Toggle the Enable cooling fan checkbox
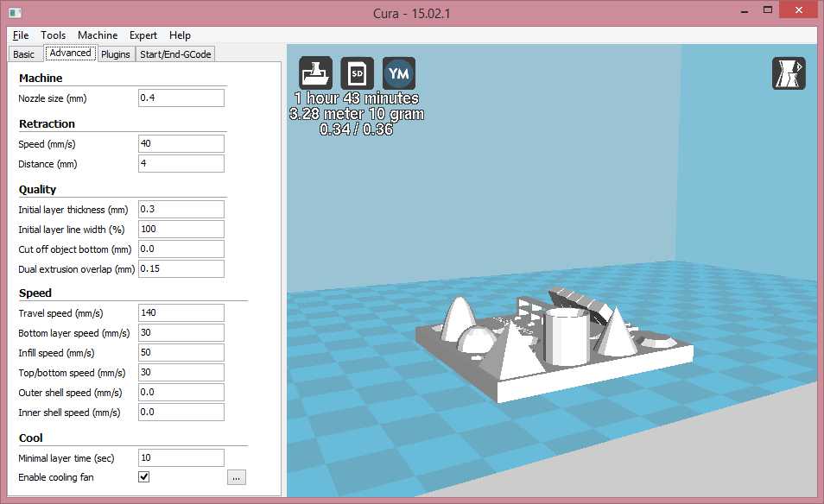This screenshot has width=824, height=504. (144, 477)
